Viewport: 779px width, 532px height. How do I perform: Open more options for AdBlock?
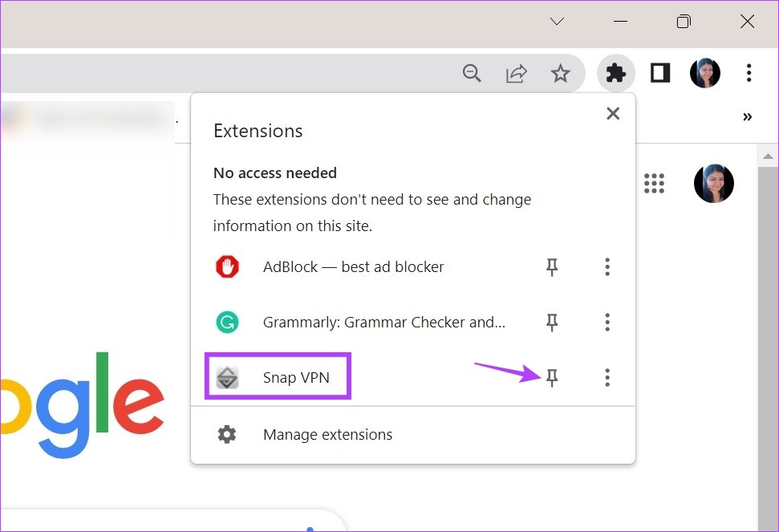(x=607, y=266)
